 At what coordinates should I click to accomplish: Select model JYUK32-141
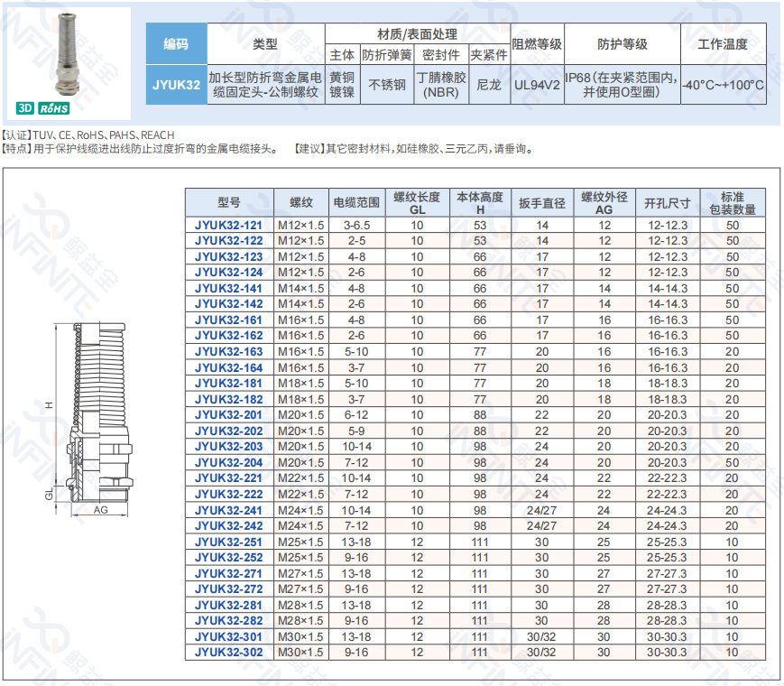[x=229, y=288]
